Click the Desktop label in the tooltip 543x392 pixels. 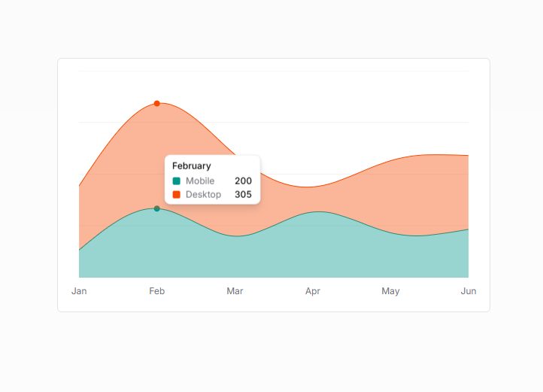pos(203,194)
